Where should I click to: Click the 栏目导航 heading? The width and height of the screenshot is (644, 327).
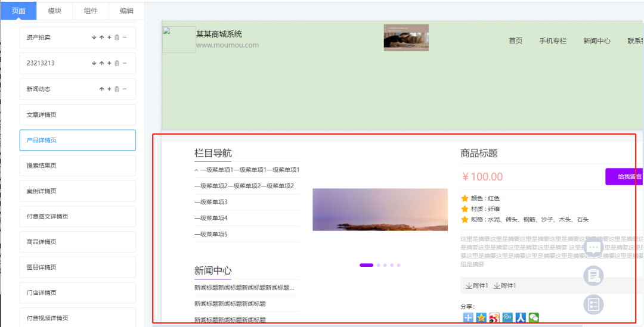(213, 154)
